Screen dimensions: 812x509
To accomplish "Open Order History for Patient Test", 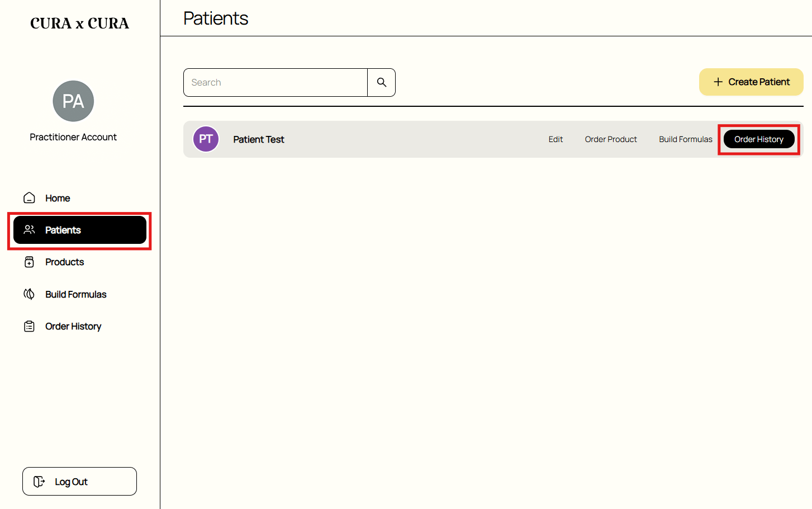I will (x=759, y=139).
